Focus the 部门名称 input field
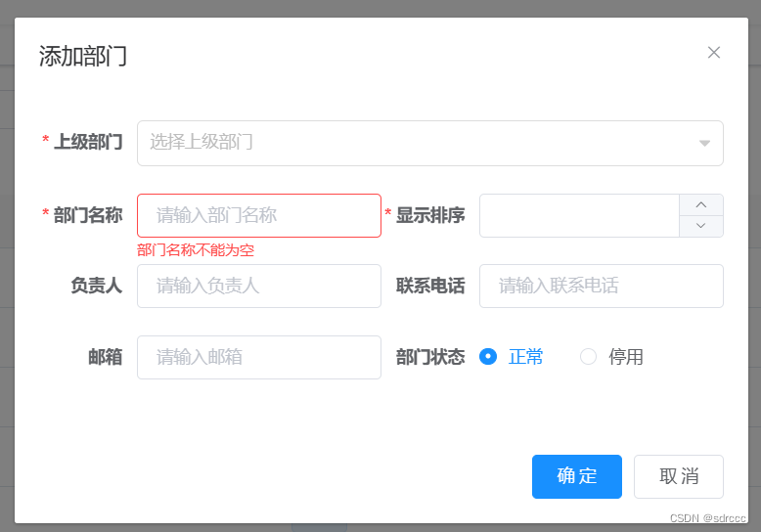Screen dimensions: 761x532 tap(259, 215)
